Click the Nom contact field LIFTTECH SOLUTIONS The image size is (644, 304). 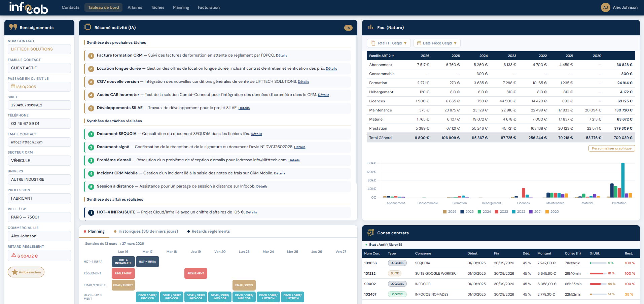tap(39, 49)
